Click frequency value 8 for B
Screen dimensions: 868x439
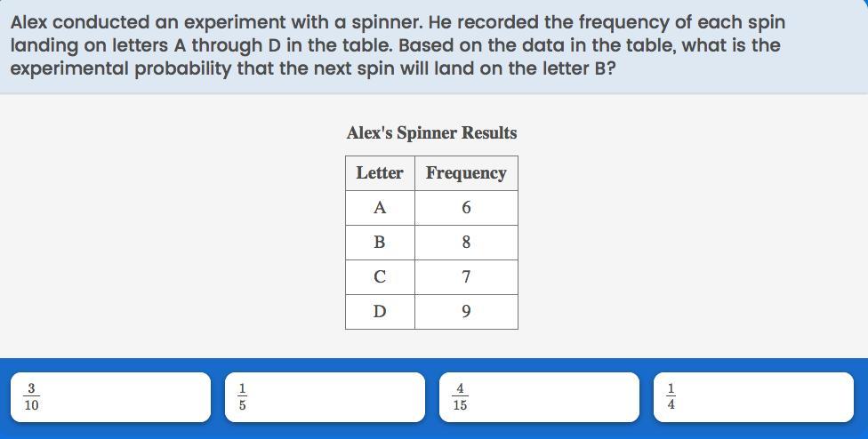tap(466, 243)
